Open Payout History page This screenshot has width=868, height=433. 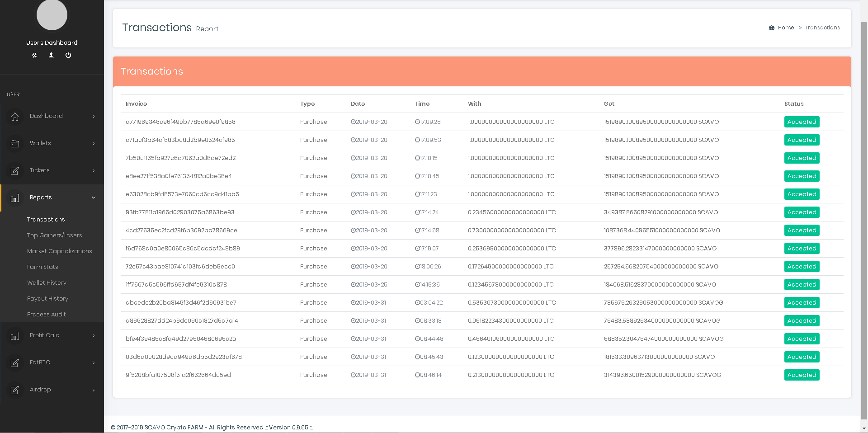[x=47, y=298]
